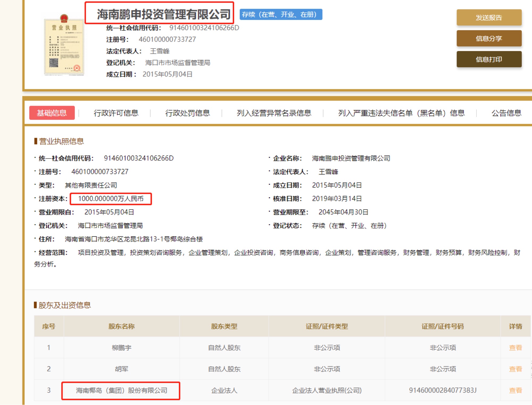Go to the 列入经营异常名录信息 tab
This screenshot has height=405, width=532.
tap(274, 113)
